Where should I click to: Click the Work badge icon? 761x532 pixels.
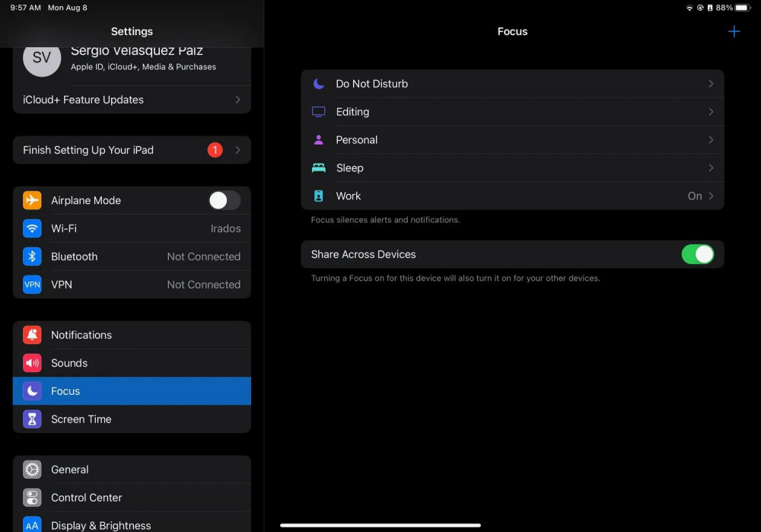[319, 196]
